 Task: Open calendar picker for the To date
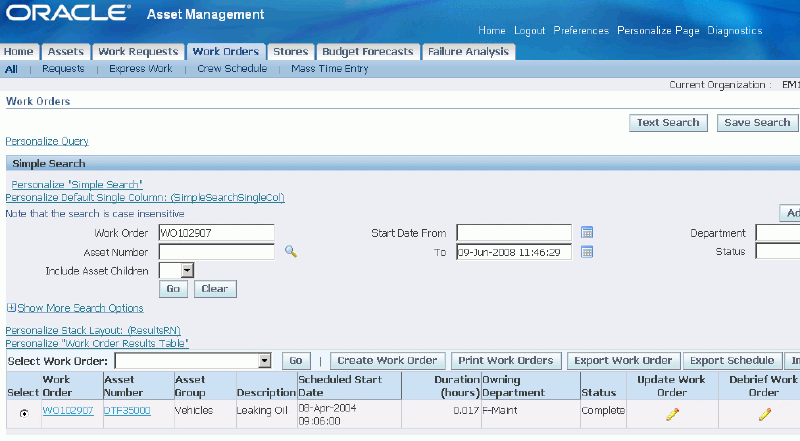pyautogui.click(x=587, y=252)
